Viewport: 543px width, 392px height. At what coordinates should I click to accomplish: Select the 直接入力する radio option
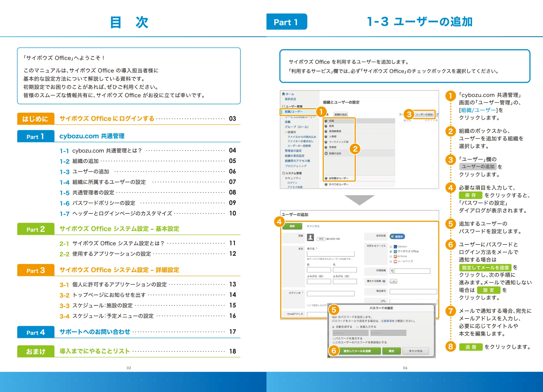[357, 327]
